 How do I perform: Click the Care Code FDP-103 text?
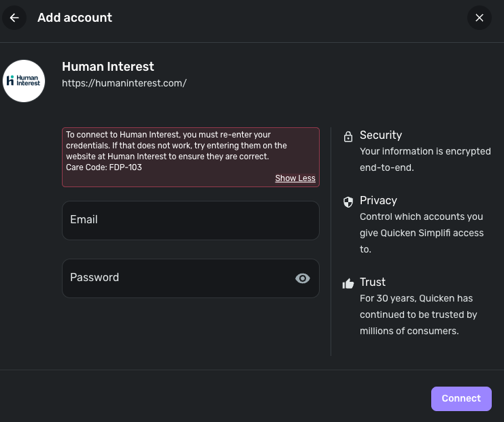104,167
